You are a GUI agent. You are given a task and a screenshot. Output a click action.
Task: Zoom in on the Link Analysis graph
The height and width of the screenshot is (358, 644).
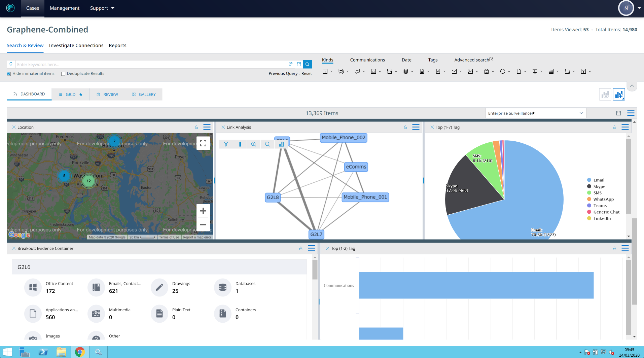click(x=254, y=144)
